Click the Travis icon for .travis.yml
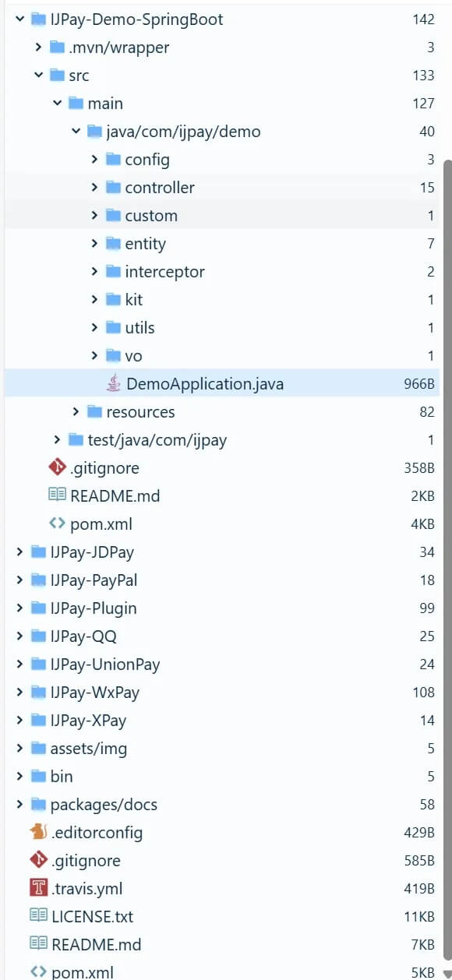452x980 pixels. click(x=39, y=888)
